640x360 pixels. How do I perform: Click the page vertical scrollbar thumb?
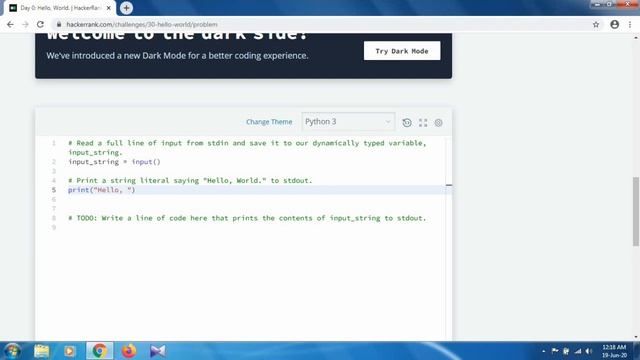tap(636, 211)
